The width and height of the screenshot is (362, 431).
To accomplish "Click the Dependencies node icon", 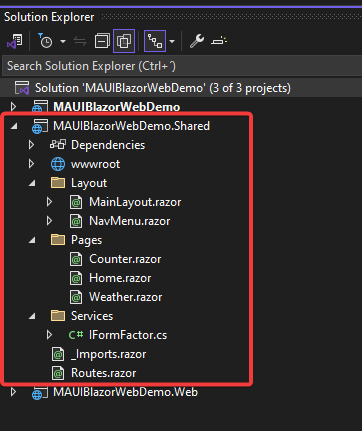I will 58,145.
